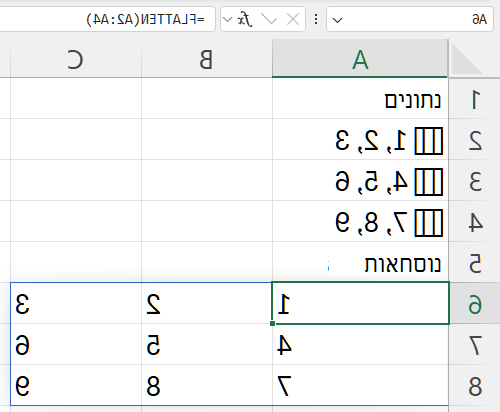The width and height of the screenshot is (500, 412).
Task: Click the Cancel (X) formula icon
Action: point(293,20)
